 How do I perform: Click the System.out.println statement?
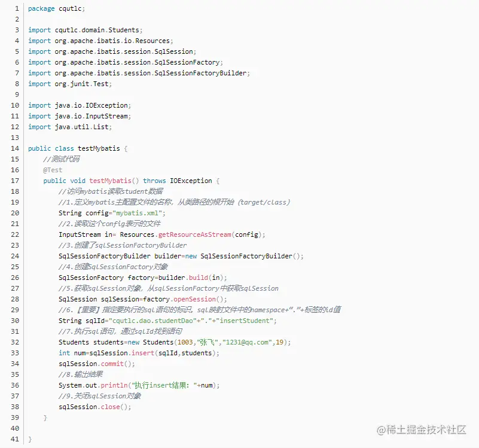pyautogui.click(x=139, y=385)
